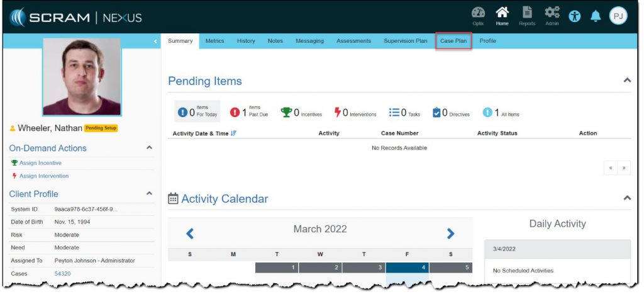Viewport: 644px width, 299px height.
Task: Switch to the Case Plan tab
Action: pos(453,41)
